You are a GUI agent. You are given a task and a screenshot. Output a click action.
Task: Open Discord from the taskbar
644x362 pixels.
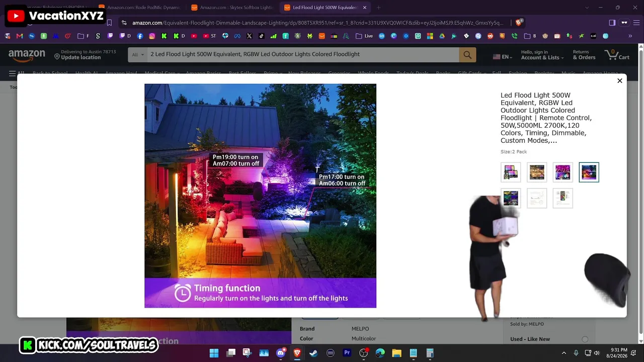[x=281, y=353]
